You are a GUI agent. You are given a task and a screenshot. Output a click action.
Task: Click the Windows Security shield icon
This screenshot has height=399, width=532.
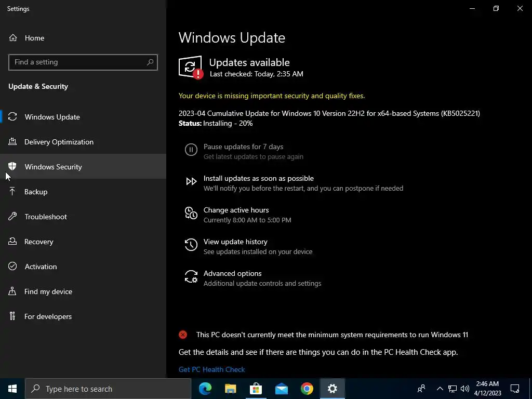click(x=12, y=166)
